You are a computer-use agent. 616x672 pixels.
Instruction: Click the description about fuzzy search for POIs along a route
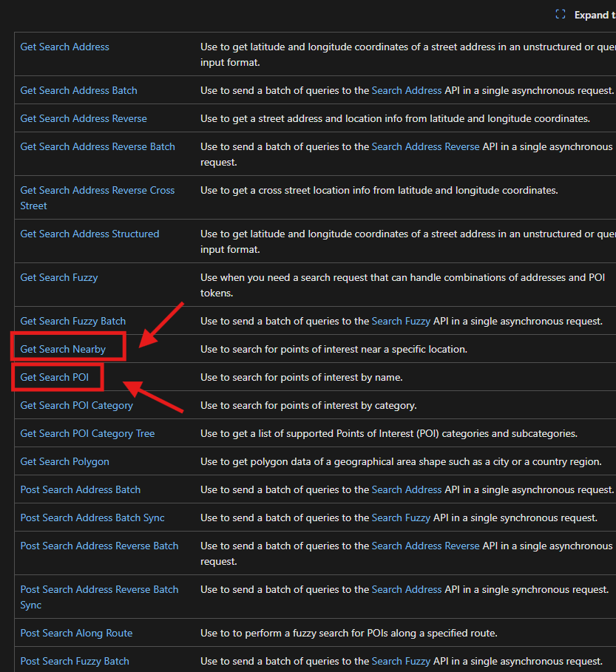[x=348, y=633]
